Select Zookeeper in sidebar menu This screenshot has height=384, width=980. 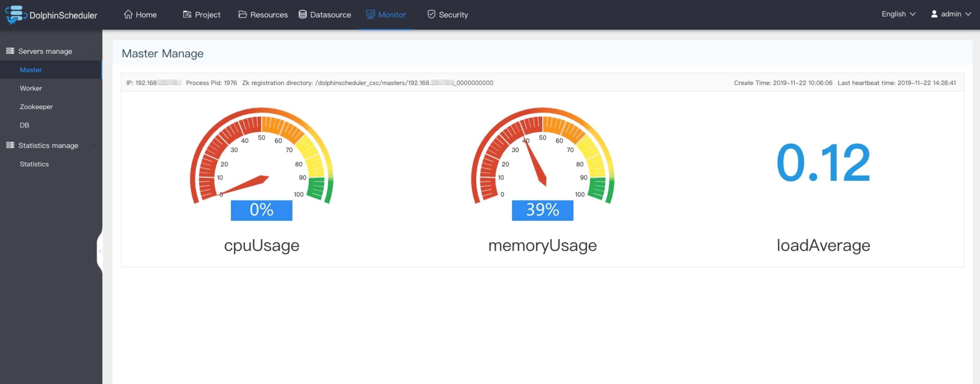[36, 106]
